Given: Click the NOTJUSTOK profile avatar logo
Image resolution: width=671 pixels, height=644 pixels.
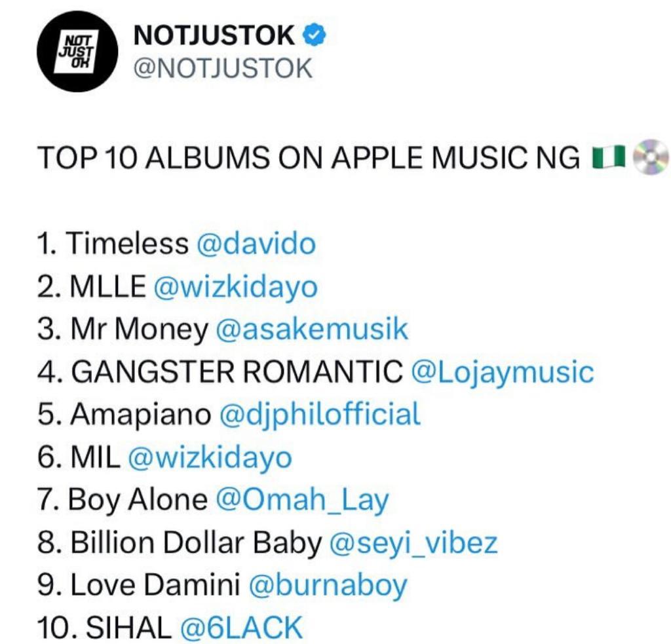Looking at the screenshot, I should pos(78,52).
